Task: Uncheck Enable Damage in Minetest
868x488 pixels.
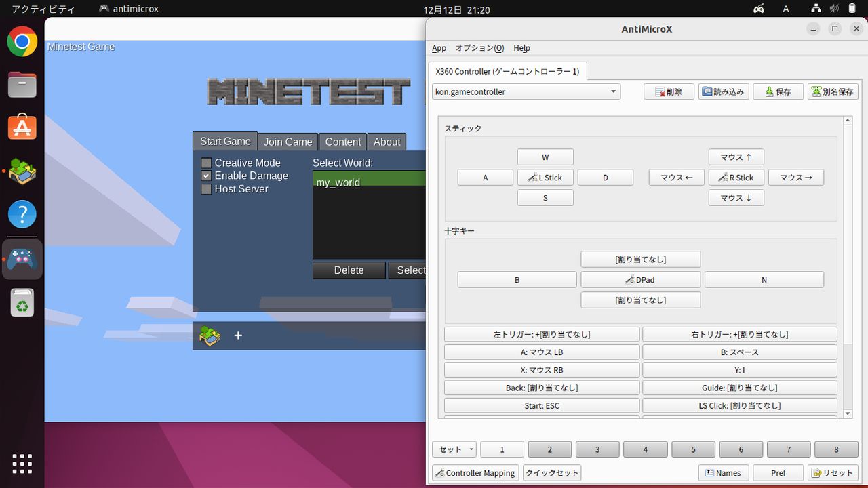Action: (205, 176)
